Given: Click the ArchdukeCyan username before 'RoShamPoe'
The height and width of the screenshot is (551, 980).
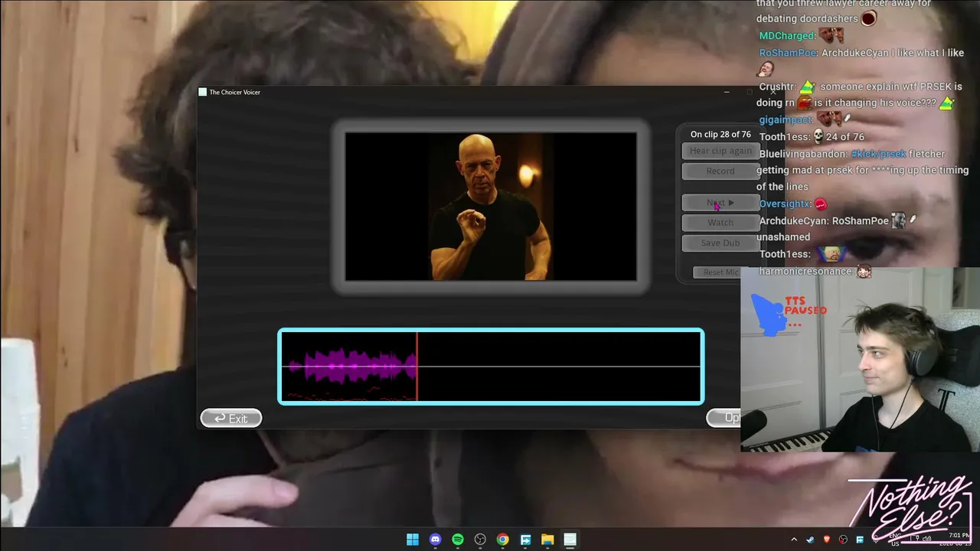Looking at the screenshot, I should tap(794, 221).
